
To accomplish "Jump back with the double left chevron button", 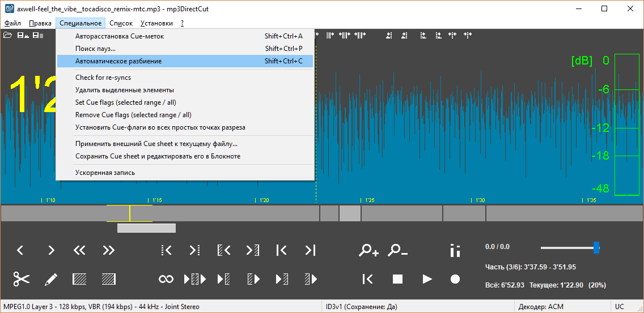I will pos(79,250).
